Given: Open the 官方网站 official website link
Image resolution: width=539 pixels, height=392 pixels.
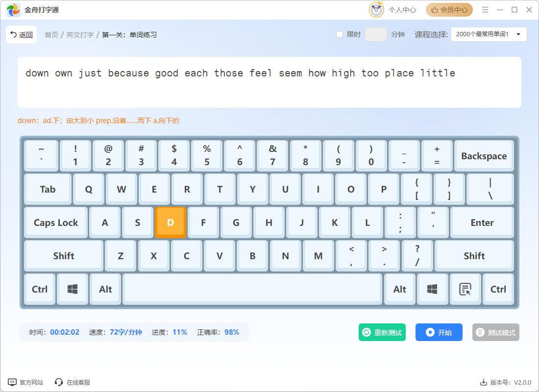Looking at the screenshot, I should coord(26,382).
